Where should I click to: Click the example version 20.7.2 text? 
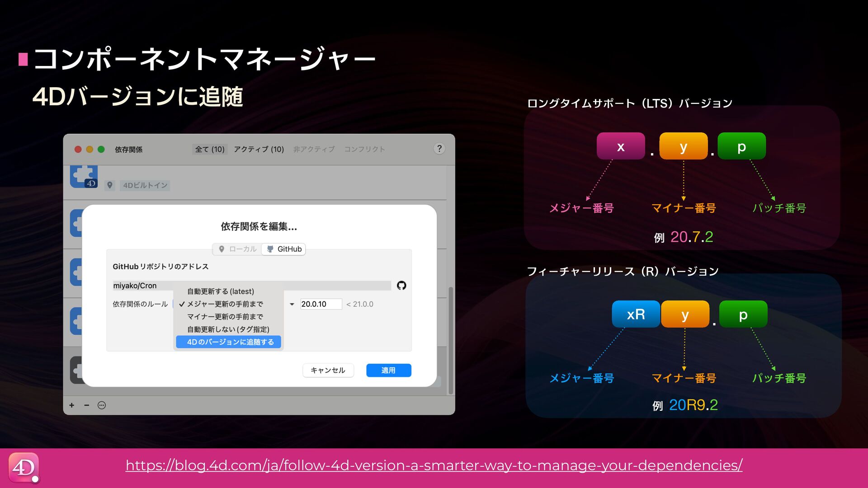pyautogui.click(x=691, y=237)
